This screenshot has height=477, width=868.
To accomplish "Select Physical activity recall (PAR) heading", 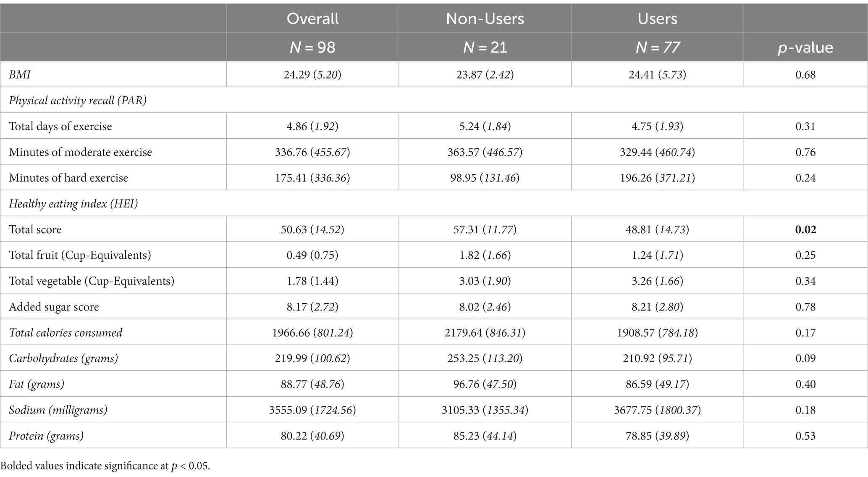I will (78, 100).
